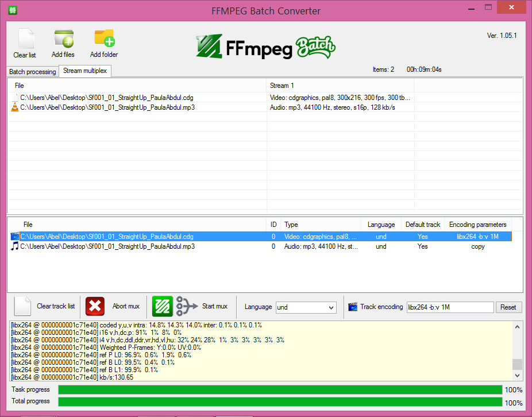Click the green FFmpeg icon beside Start mux
The width and height of the screenshot is (532, 417).
[163, 306]
